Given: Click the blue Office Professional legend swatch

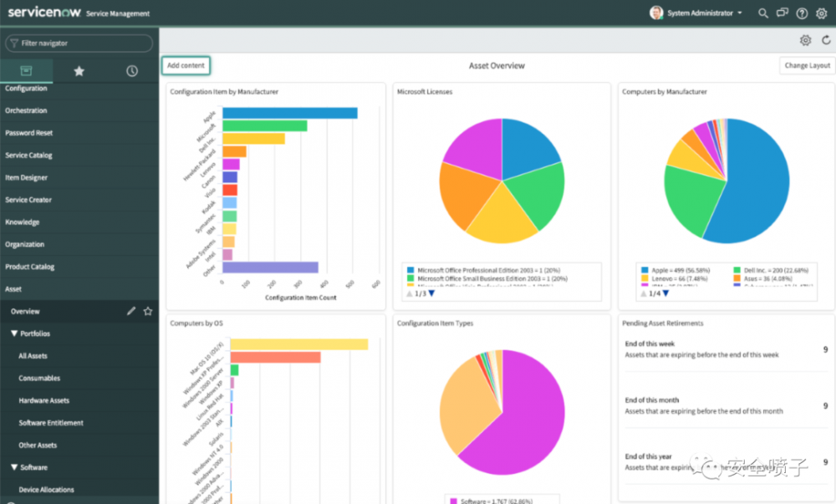Looking at the screenshot, I should [x=410, y=270].
